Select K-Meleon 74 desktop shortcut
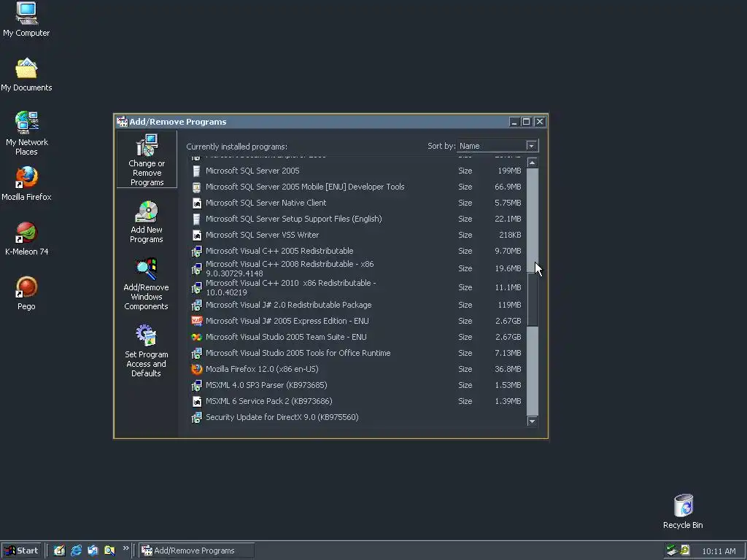 [27, 238]
